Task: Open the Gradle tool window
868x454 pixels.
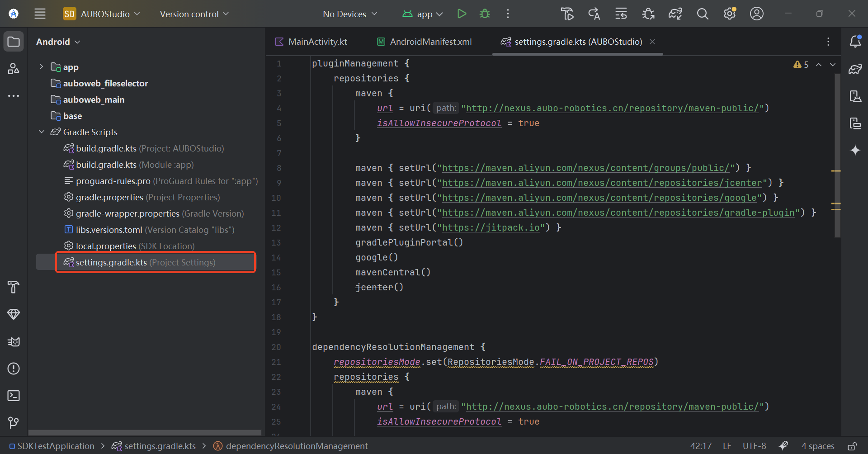Action: click(x=856, y=69)
